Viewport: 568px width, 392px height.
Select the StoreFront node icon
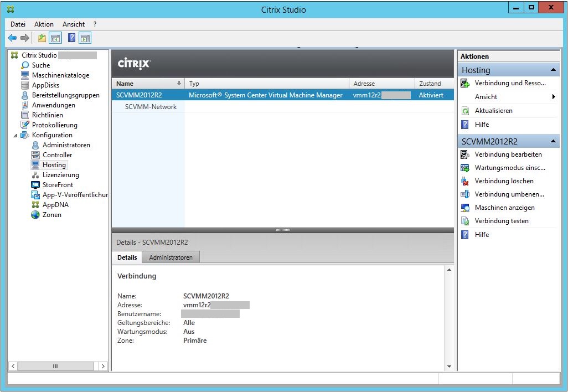(35, 185)
